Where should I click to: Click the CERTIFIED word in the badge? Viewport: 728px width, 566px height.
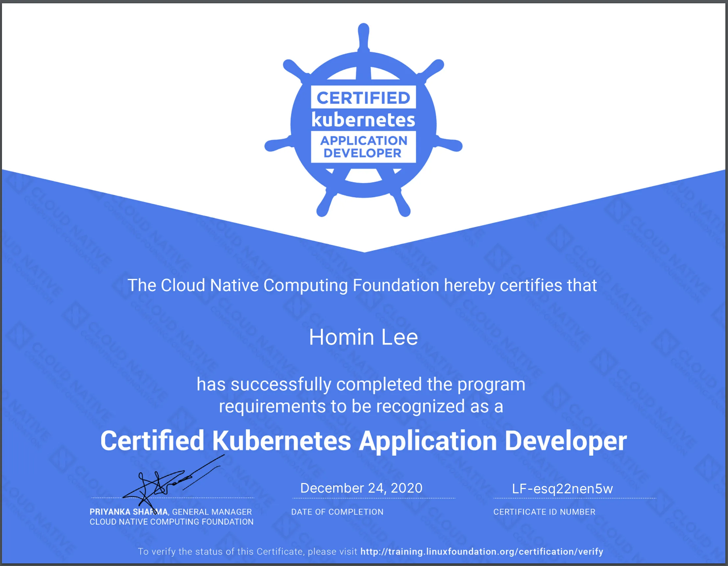[x=363, y=98]
